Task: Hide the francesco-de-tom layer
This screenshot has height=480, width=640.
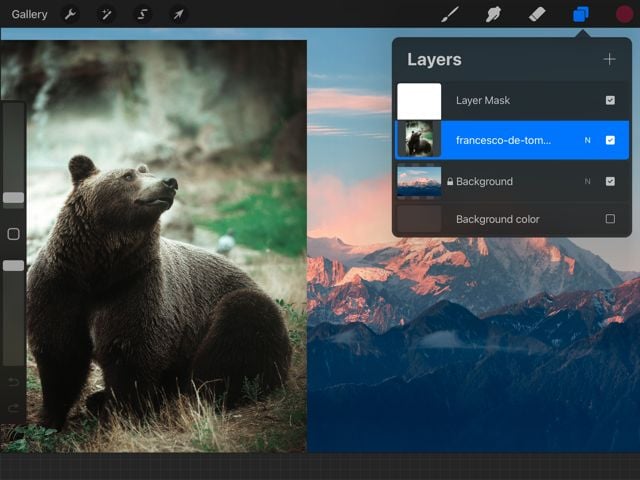Action: [610, 140]
